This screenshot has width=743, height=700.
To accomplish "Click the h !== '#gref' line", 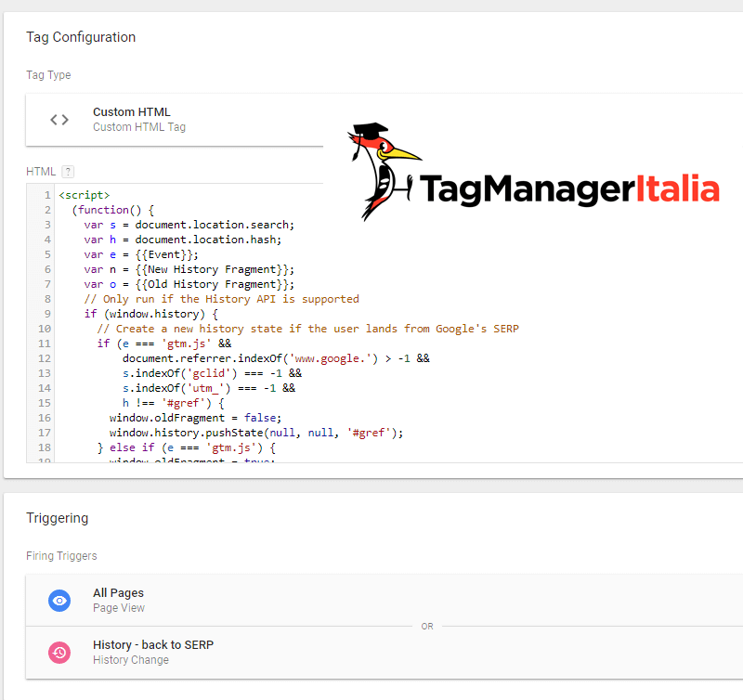I will point(174,403).
